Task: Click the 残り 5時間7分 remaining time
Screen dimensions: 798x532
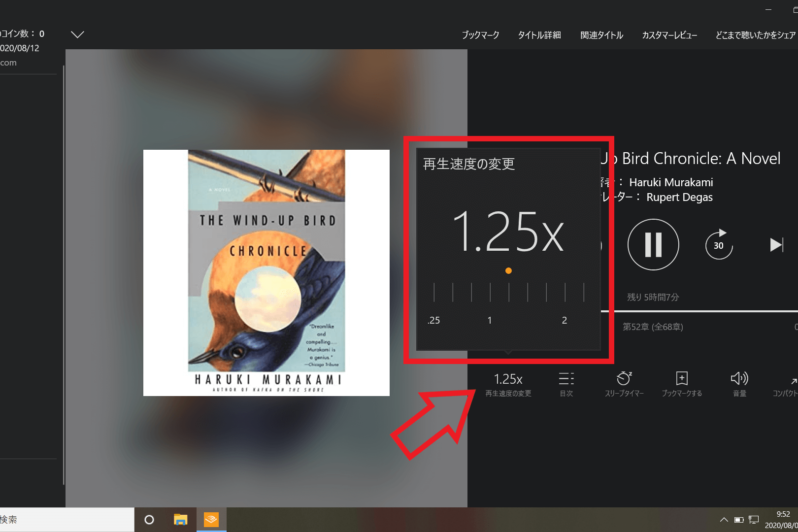Action: pyautogui.click(x=653, y=297)
